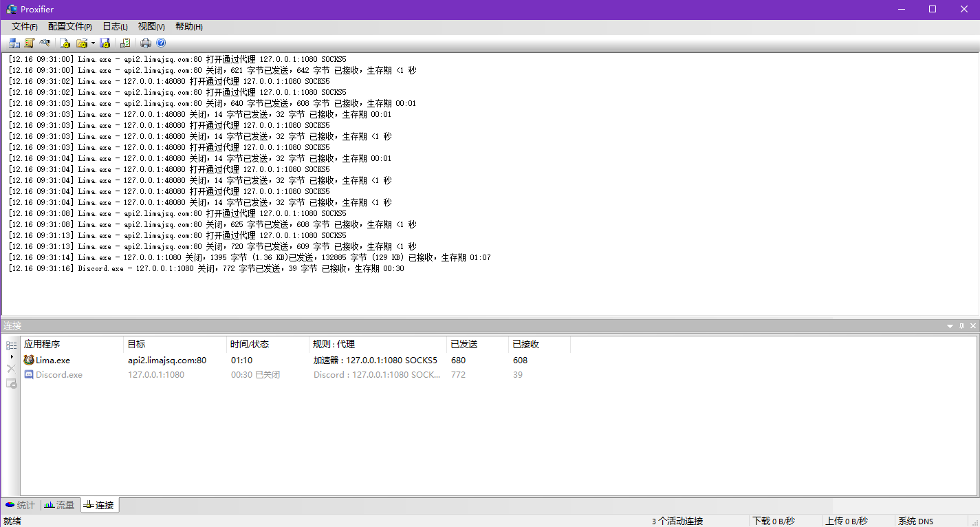980x527 pixels.
Task: Click the Discord.exe application icon
Action: click(x=29, y=375)
